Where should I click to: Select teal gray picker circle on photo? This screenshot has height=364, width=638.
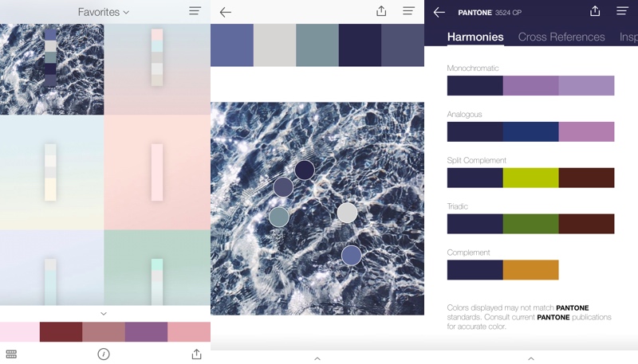279,217
